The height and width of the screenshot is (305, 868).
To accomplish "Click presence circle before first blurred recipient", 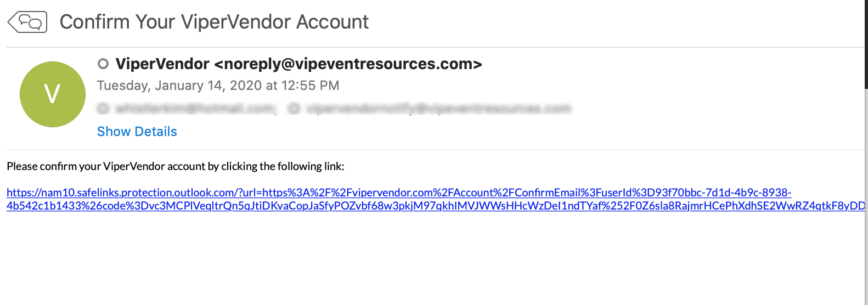I will point(103,109).
